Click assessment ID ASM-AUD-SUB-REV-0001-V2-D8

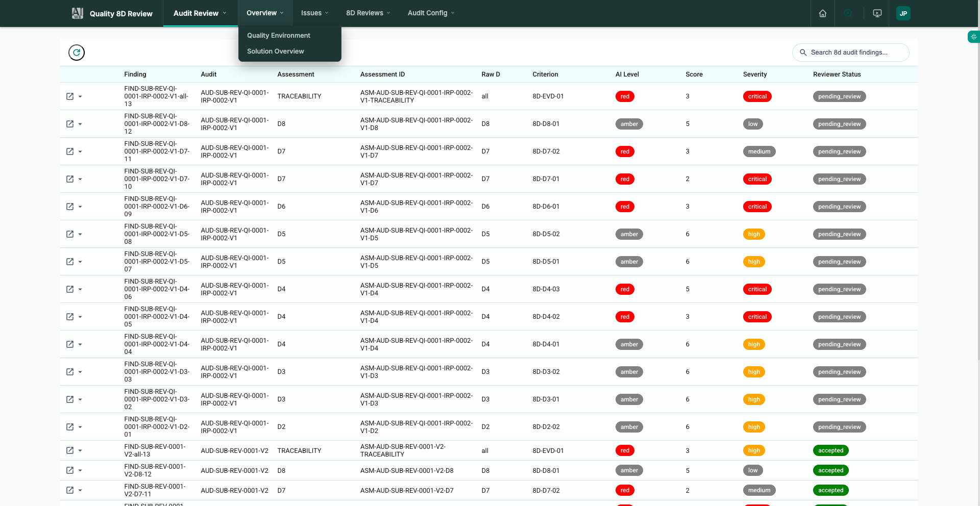pyautogui.click(x=407, y=470)
